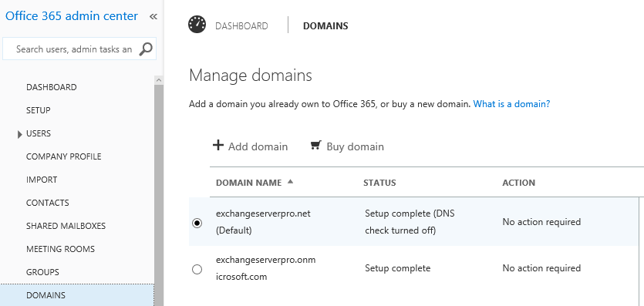The image size is (644, 306).
Task: Click Add domain button text
Action: [258, 146]
